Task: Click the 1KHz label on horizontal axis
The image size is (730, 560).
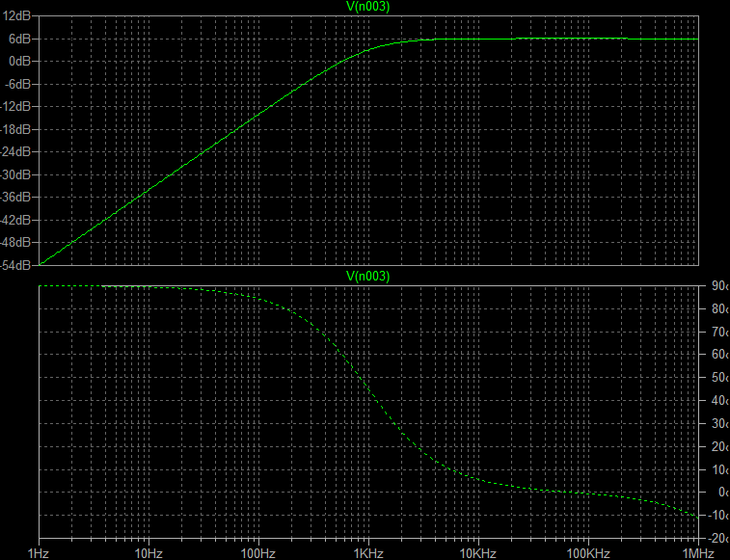Action: click(367, 551)
